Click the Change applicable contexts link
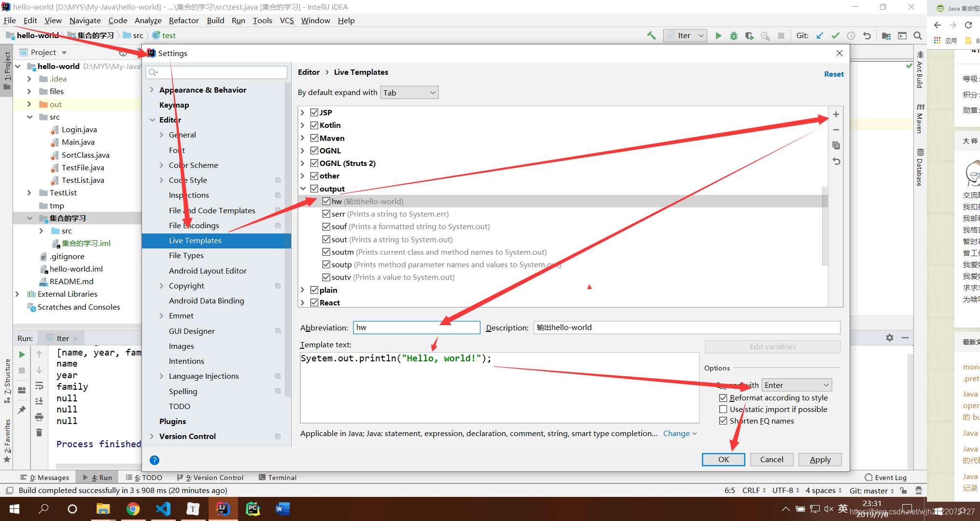 click(680, 433)
